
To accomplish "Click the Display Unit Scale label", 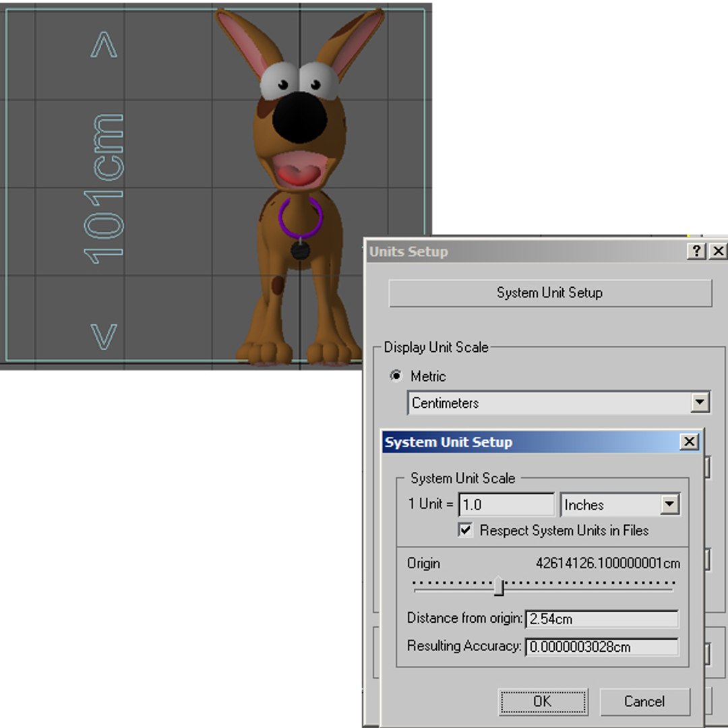I will pyautogui.click(x=436, y=347).
